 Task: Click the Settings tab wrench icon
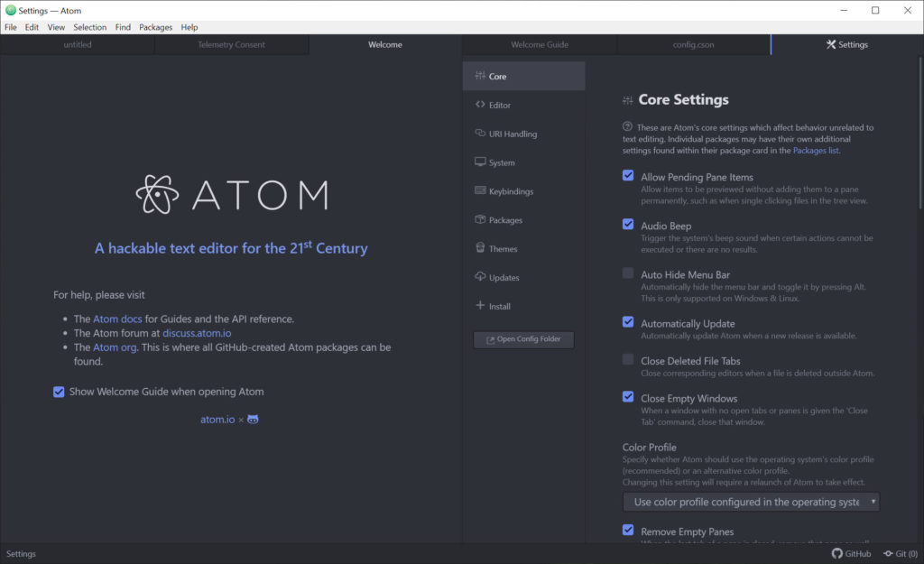(x=831, y=44)
